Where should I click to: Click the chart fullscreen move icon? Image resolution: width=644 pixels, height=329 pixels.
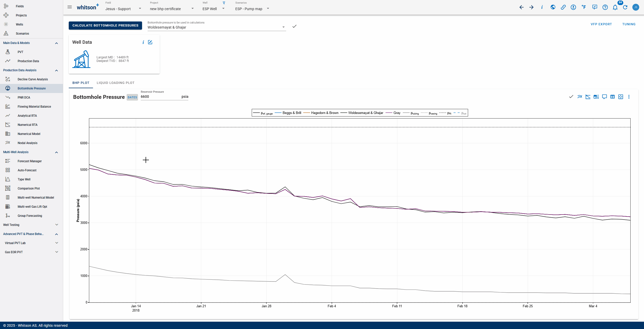click(621, 97)
